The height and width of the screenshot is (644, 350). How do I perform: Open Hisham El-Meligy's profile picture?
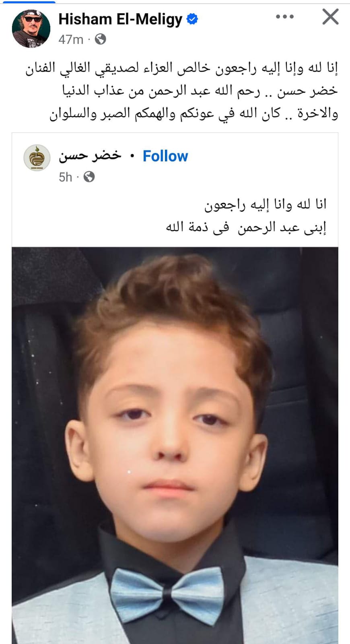[x=31, y=29]
